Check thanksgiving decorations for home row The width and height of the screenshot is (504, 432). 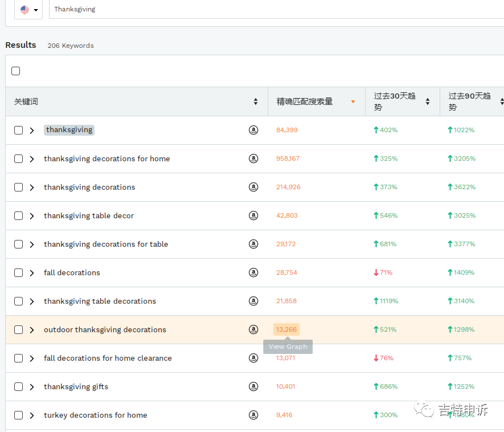19,159
